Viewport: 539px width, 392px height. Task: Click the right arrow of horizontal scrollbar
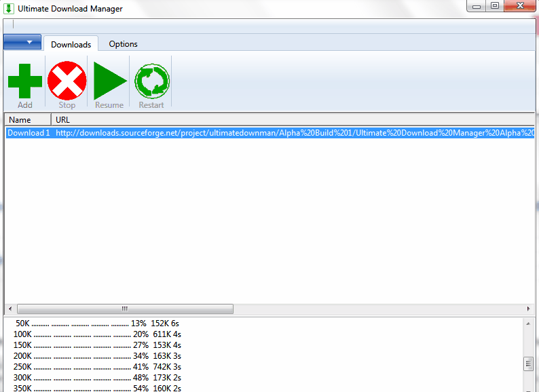(x=529, y=309)
